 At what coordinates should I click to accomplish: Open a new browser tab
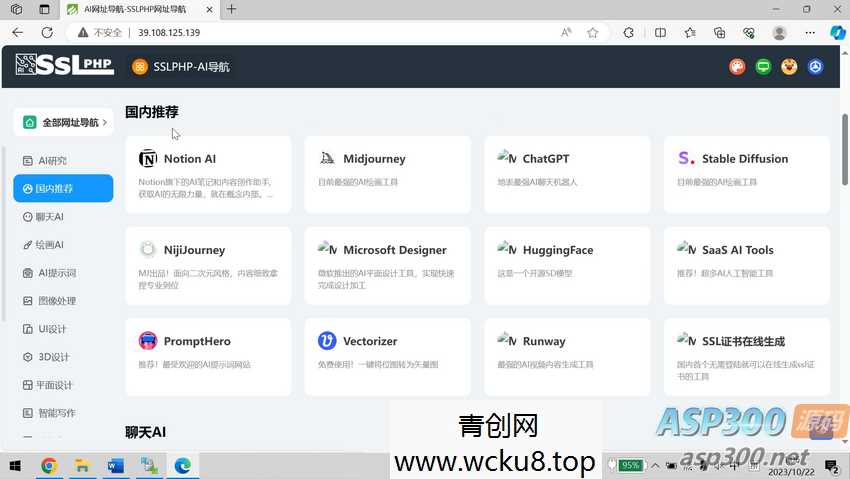[231, 9]
